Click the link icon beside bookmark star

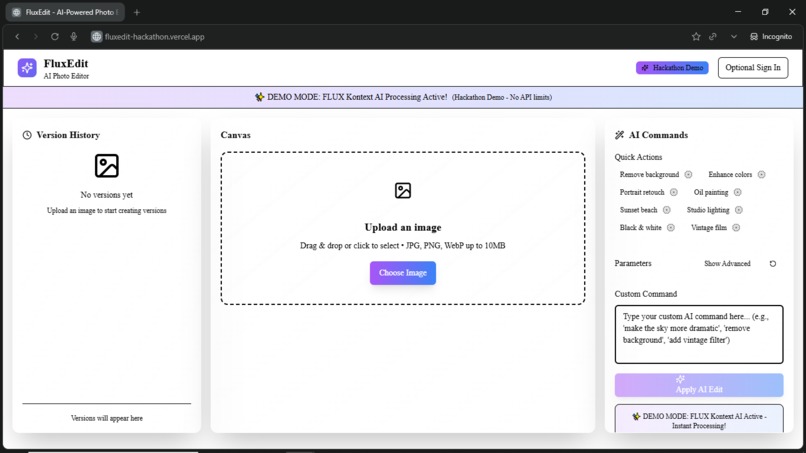pyautogui.click(x=712, y=37)
